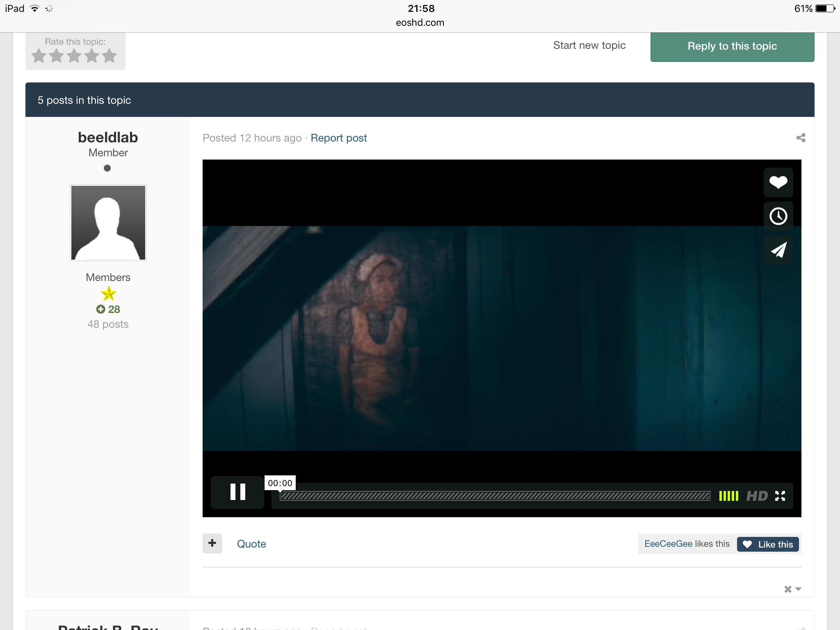This screenshot has height=630, width=840.
Task: Share the post using the share icon
Action: point(801,138)
